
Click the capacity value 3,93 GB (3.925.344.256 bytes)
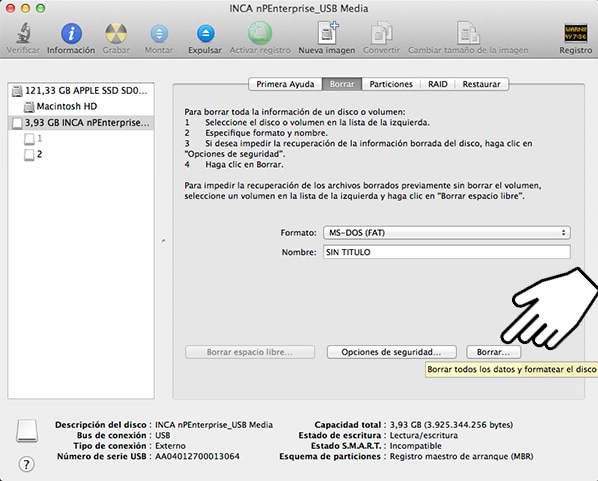pos(451,425)
